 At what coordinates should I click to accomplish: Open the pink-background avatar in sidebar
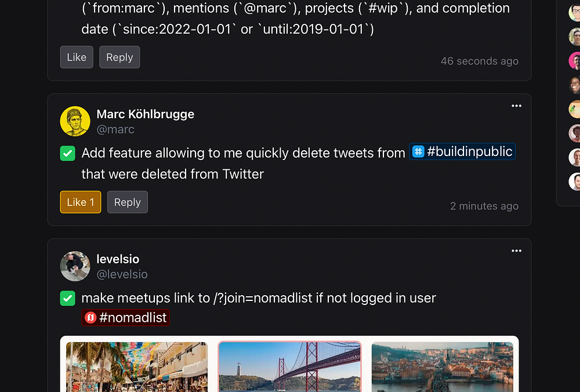click(x=575, y=61)
